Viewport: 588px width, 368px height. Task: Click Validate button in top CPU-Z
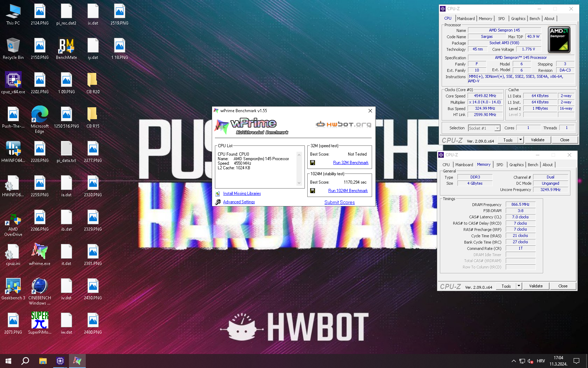tap(538, 139)
